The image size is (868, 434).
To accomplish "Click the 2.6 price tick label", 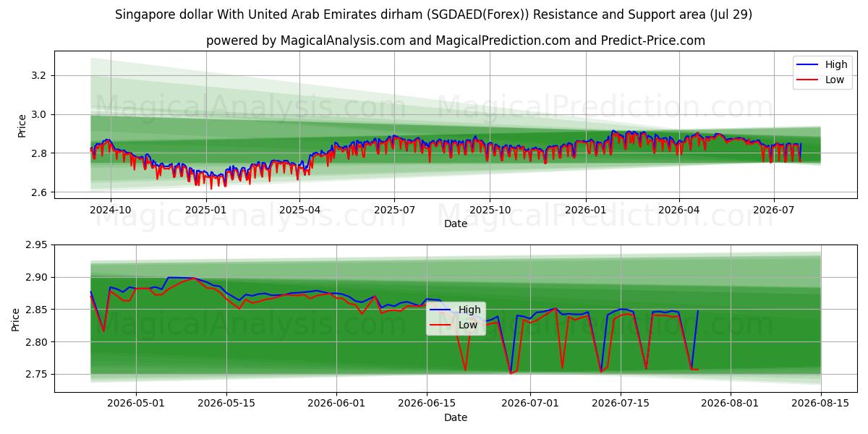I will (41, 192).
